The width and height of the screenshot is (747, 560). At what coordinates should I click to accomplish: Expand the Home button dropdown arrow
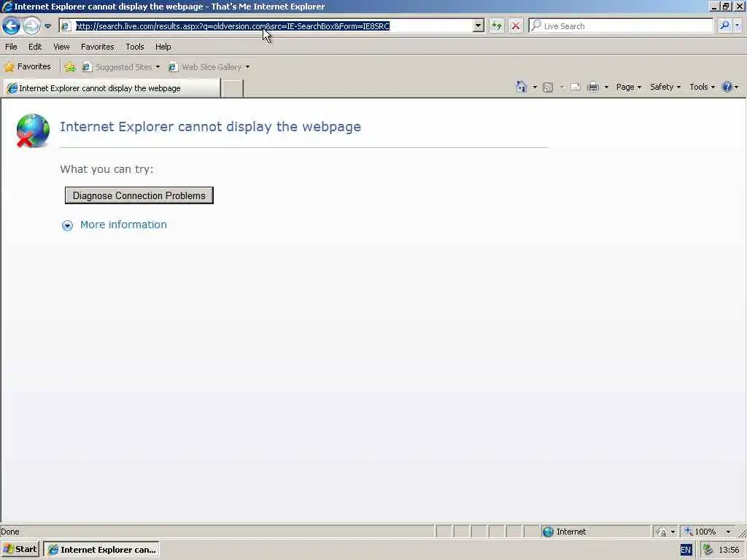(535, 87)
